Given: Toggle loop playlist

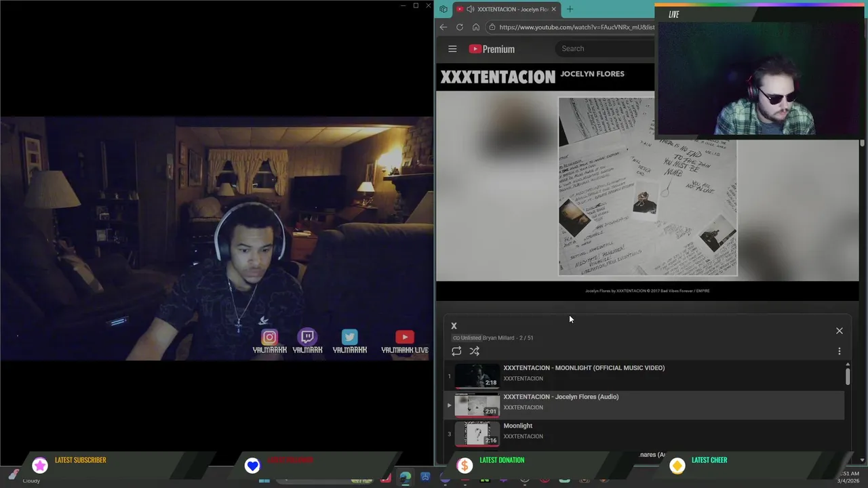Looking at the screenshot, I should (456, 351).
